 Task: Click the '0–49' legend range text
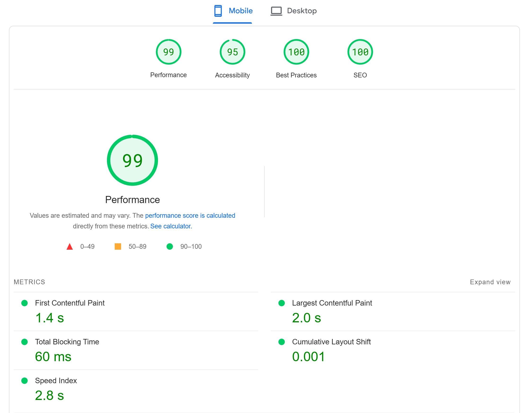88,247
